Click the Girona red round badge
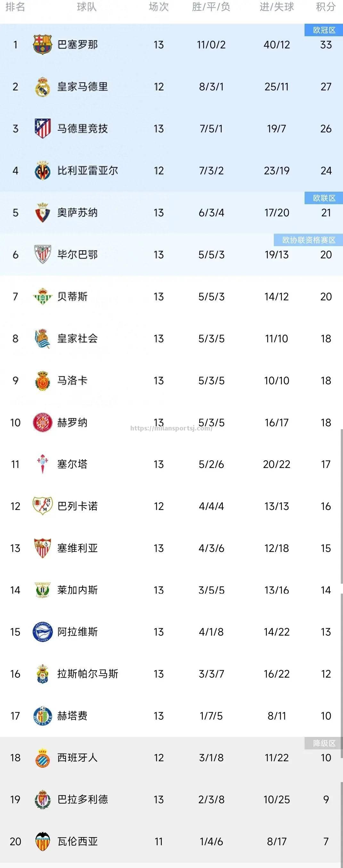Viewport: 343px width, 868px height. 42,422
